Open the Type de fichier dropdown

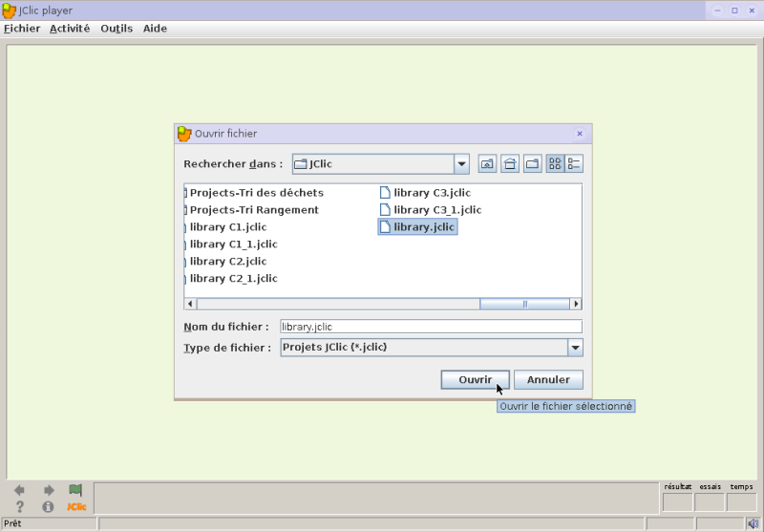click(x=576, y=348)
